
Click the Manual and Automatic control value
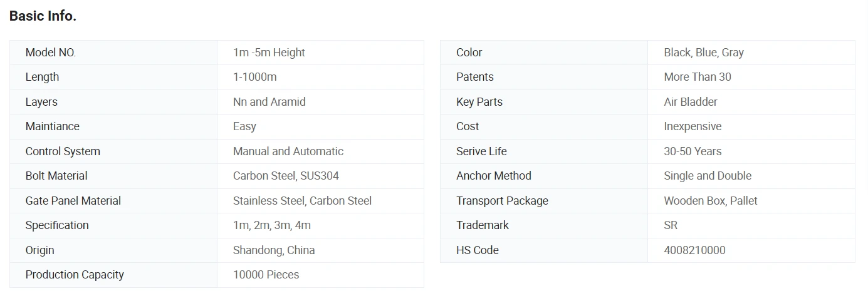point(288,151)
